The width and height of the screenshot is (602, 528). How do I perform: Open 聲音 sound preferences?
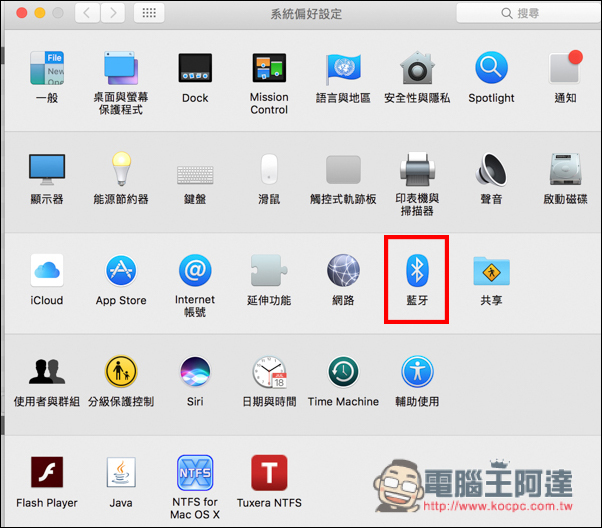[491, 169]
